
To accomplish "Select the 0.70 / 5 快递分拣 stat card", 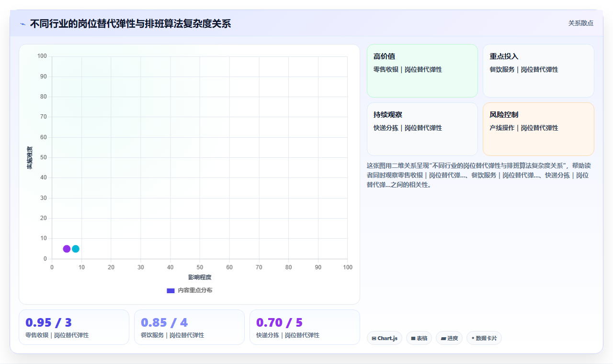I will 305,327.
